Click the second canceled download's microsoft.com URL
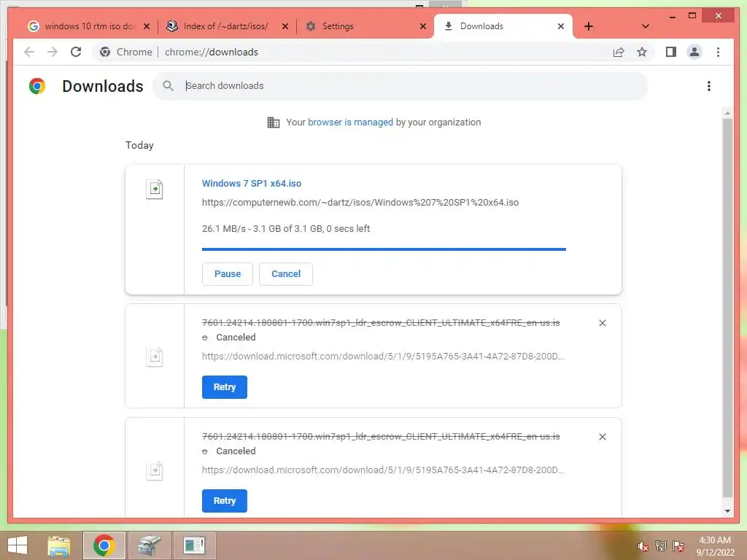The width and height of the screenshot is (747, 560). 382,470
